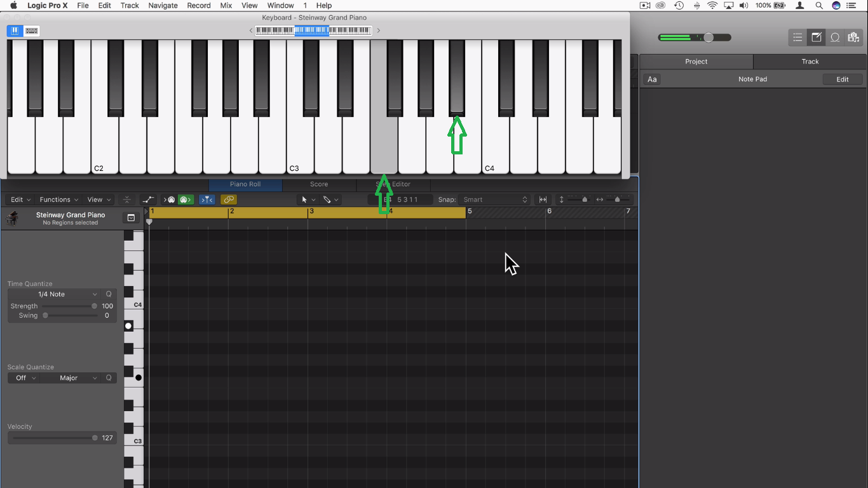Viewport: 868px width, 488px height.
Task: Open the Mix menu
Action: (226, 6)
